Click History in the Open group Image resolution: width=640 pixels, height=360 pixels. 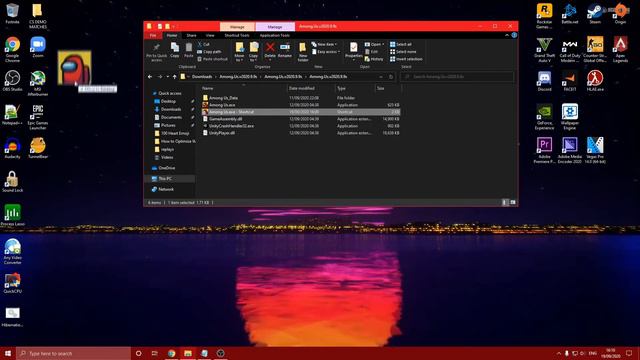[x=374, y=59]
